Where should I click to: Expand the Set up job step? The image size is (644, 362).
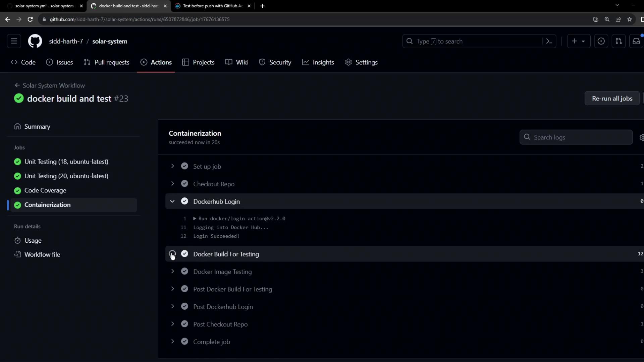pyautogui.click(x=172, y=166)
